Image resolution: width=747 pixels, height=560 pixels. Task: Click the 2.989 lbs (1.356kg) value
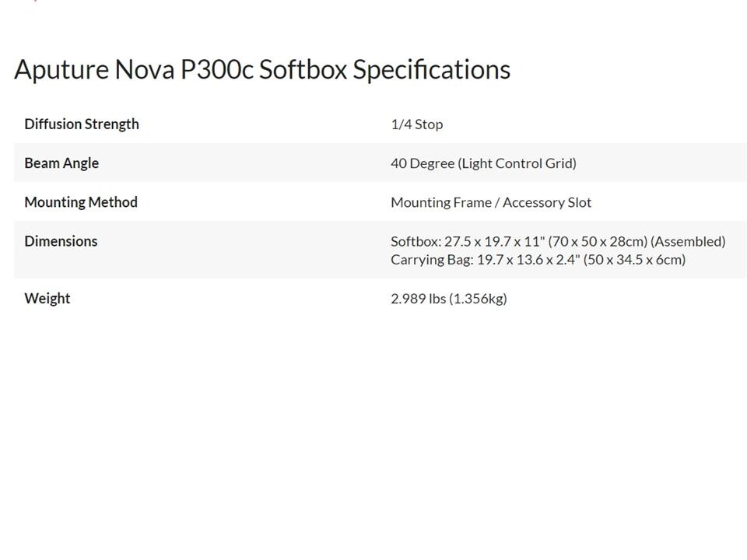pyautogui.click(x=449, y=299)
